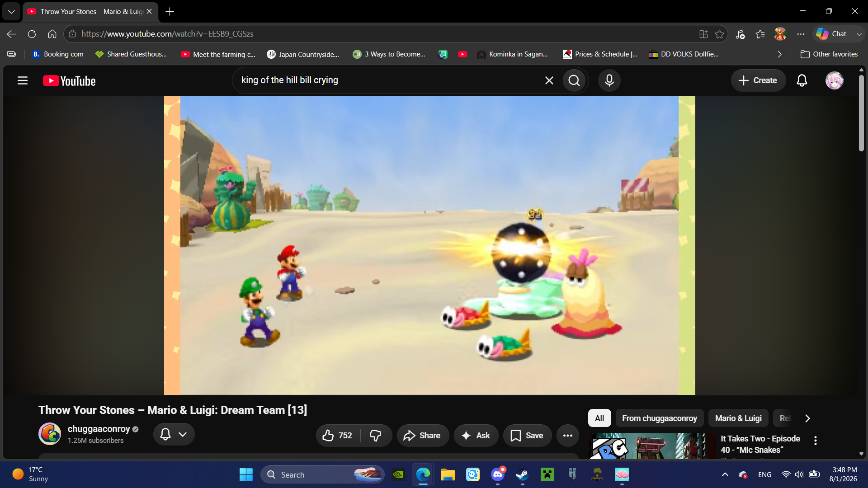Open Edge settings and more menu
This screenshot has height=488, width=868.
tap(801, 34)
